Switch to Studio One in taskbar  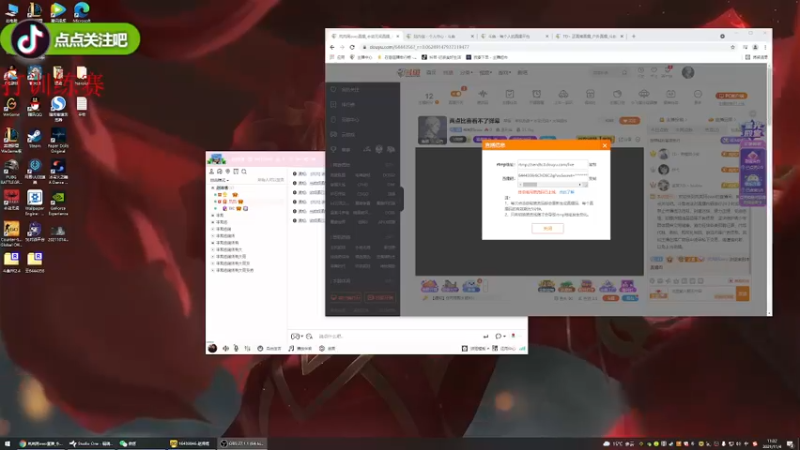pyautogui.click(x=91, y=443)
